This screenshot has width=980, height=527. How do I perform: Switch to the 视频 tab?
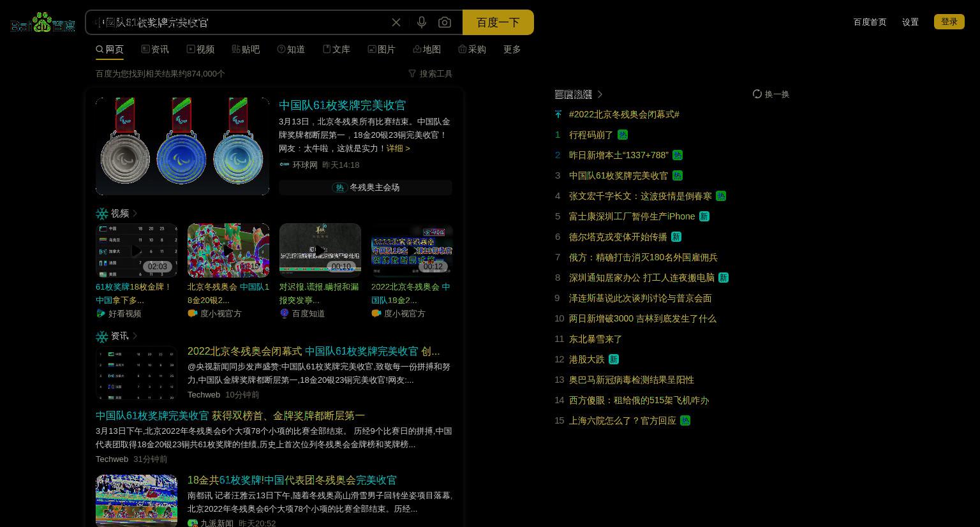tap(200, 49)
